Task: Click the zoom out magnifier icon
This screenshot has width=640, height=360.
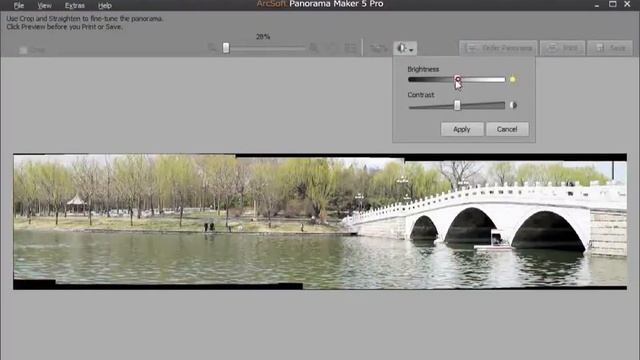Action: [x=212, y=48]
